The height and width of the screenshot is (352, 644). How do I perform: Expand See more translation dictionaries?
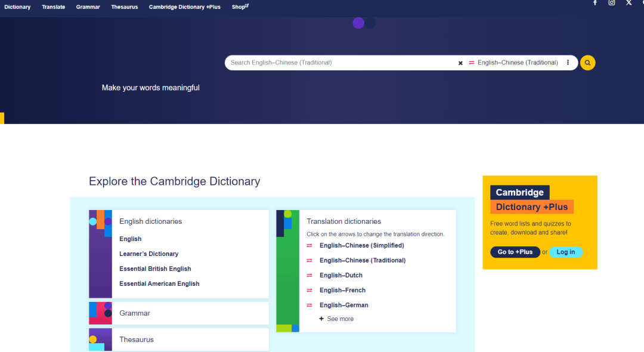point(336,319)
